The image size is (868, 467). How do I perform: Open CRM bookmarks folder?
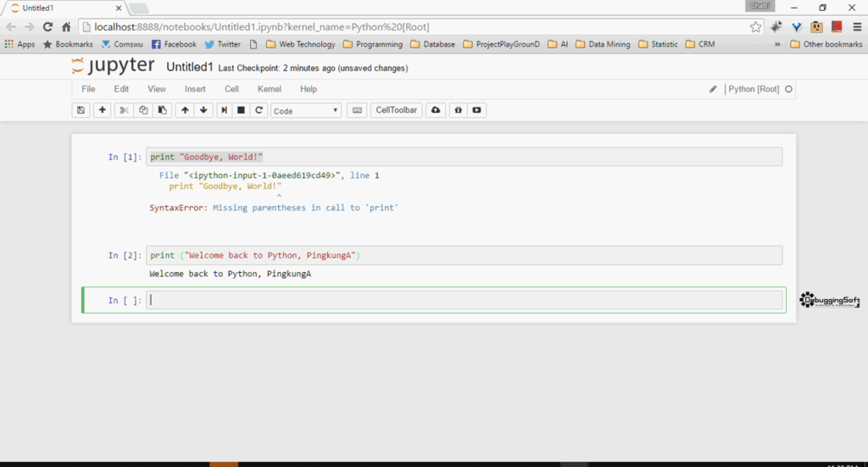pyautogui.click(x=699, y=44)
